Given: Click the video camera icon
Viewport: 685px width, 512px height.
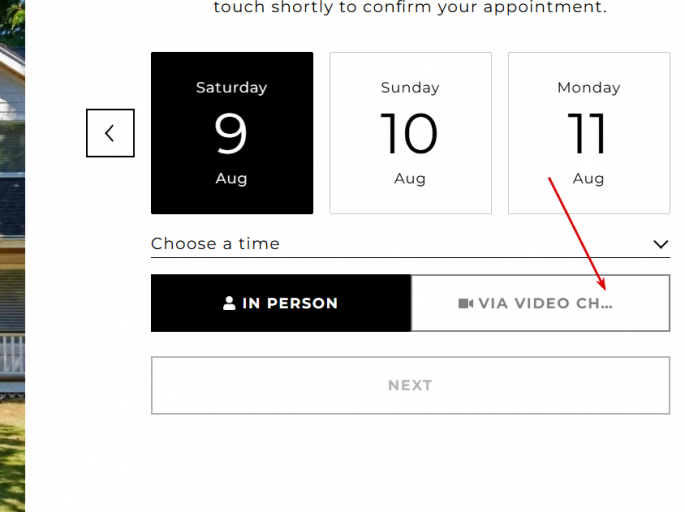Looking at the screenshot, I should (x=465, y=303).
